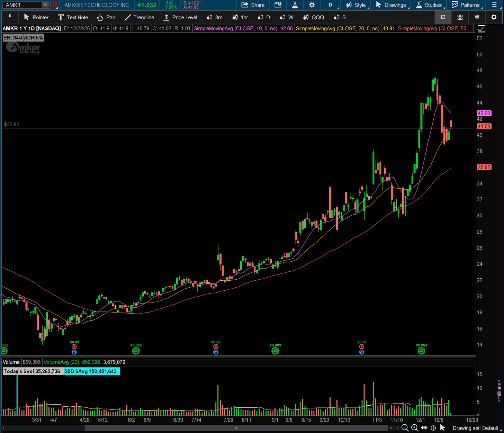This screenshot has height=433, width=504.
Task: Switch to the D daily timeframe button
Action: coord(264,17)
